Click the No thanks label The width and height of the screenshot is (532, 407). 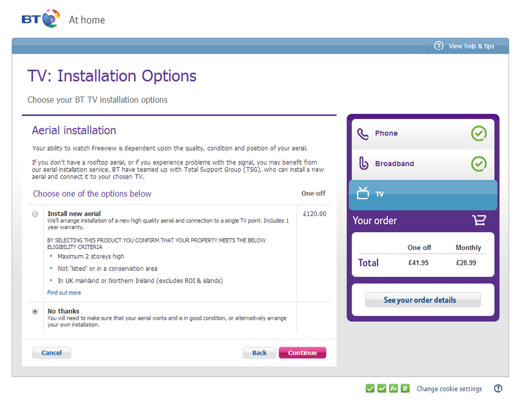pos(63,311)
